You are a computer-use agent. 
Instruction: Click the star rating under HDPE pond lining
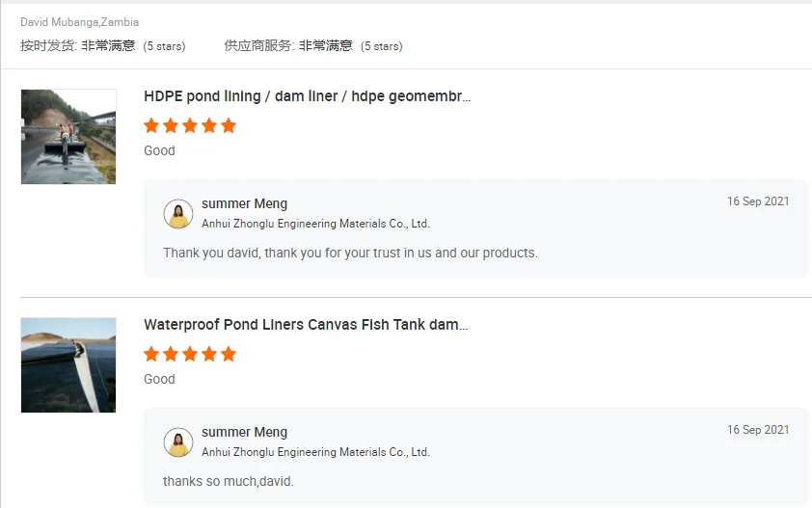tap(190, 125)
